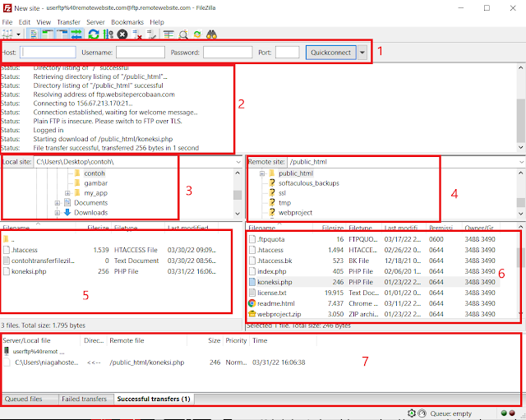Switch to the Queued files tab
The height and width of the screenshot is (420, 526).
click(23, 399)
